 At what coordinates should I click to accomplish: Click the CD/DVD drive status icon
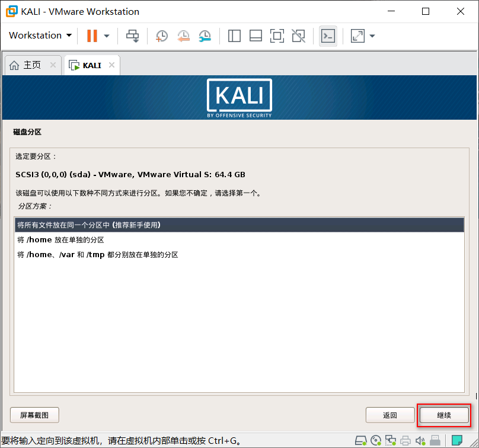point(375,440)
